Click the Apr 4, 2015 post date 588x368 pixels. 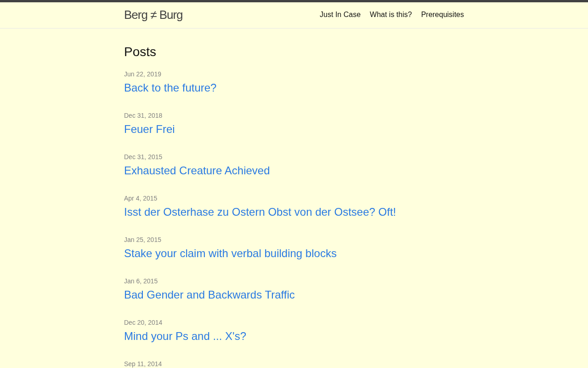click(141, 198)
